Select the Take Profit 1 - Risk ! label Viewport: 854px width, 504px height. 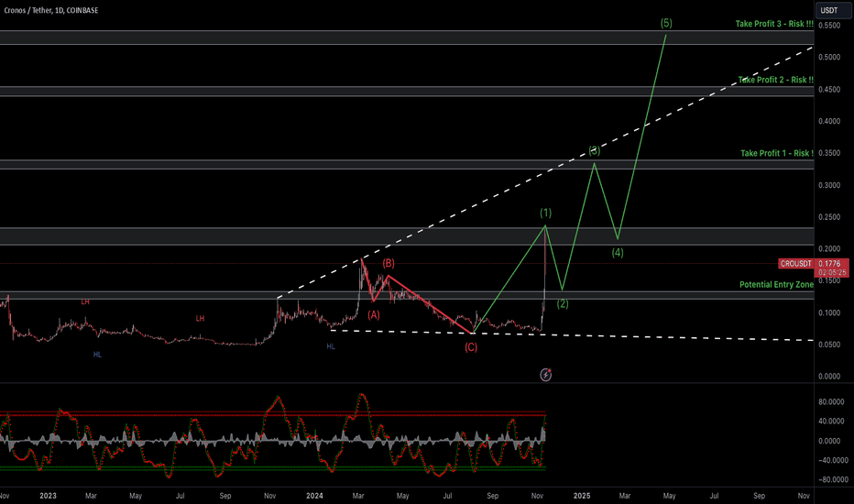(777, 154)
